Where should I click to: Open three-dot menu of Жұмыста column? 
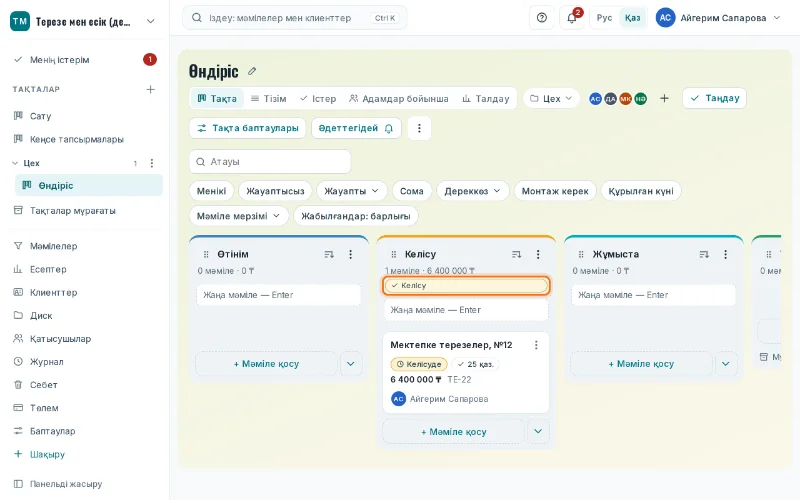pyautogui.click(x=726, y=254)
